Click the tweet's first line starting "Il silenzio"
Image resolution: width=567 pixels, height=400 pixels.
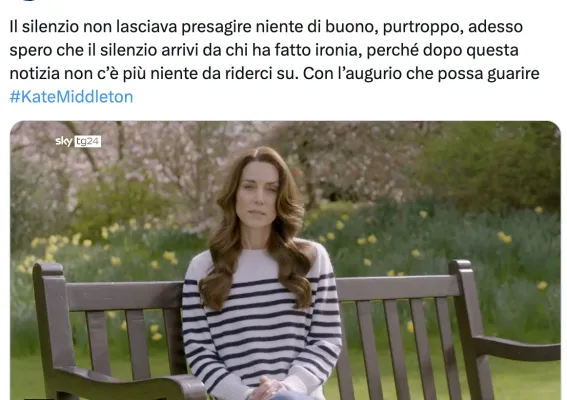(266, 27)
